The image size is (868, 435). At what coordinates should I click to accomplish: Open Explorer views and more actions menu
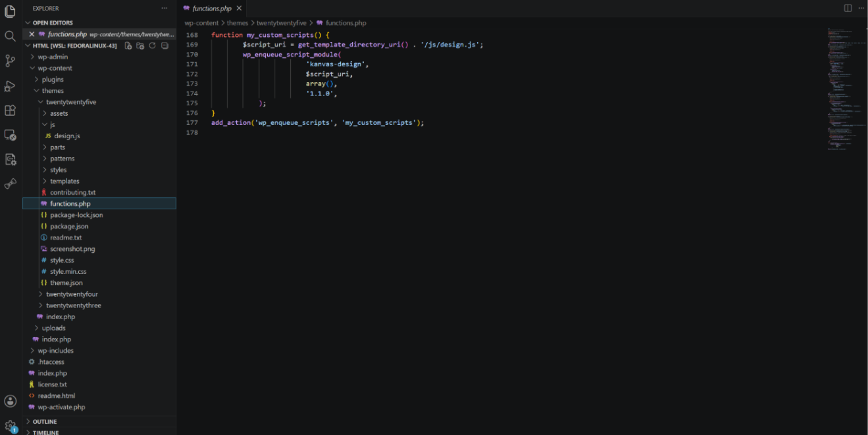pos(165,8)
